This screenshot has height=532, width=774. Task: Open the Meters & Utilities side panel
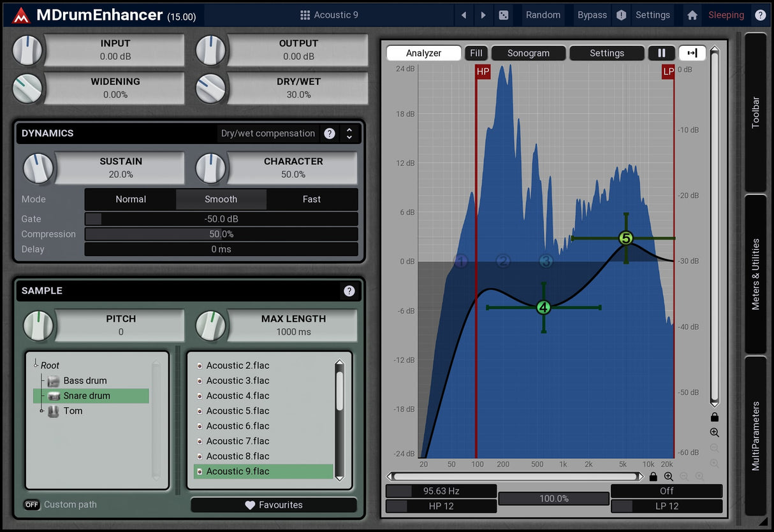(x=756, y=274)
